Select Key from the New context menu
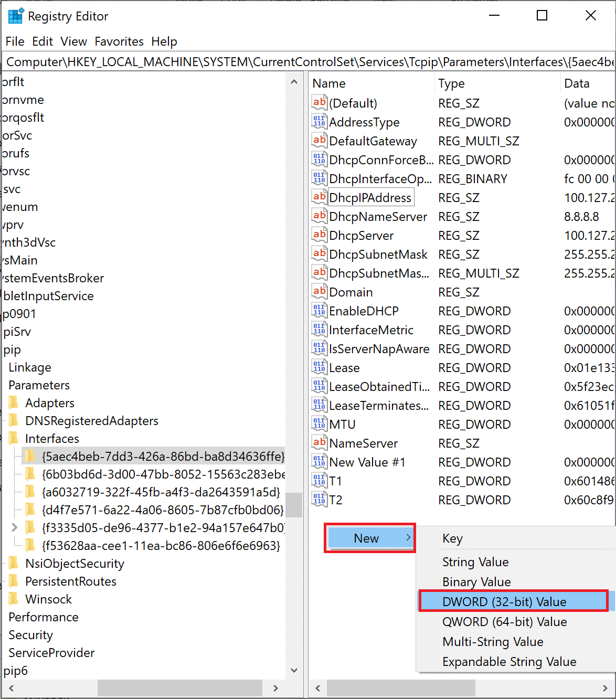 452,538
